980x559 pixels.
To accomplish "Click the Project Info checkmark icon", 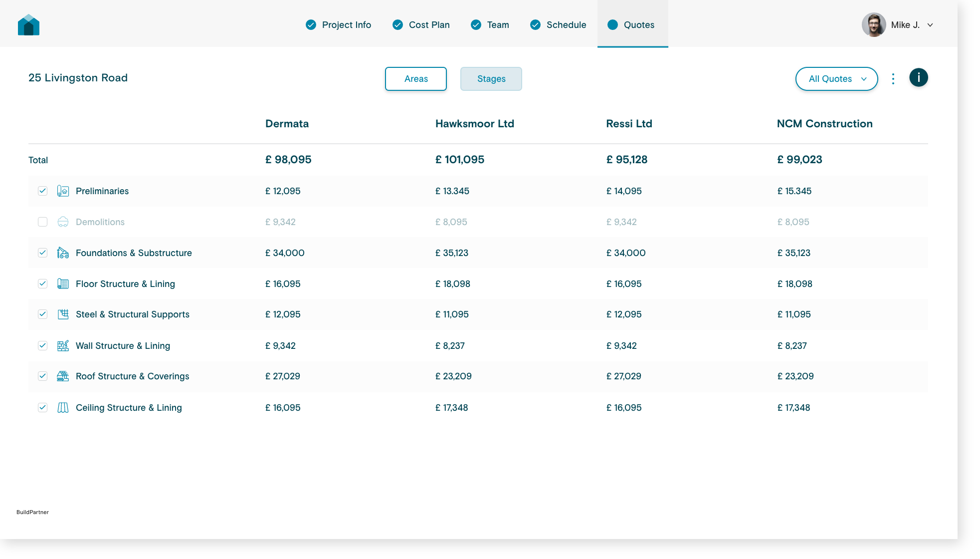I will 311,25.
